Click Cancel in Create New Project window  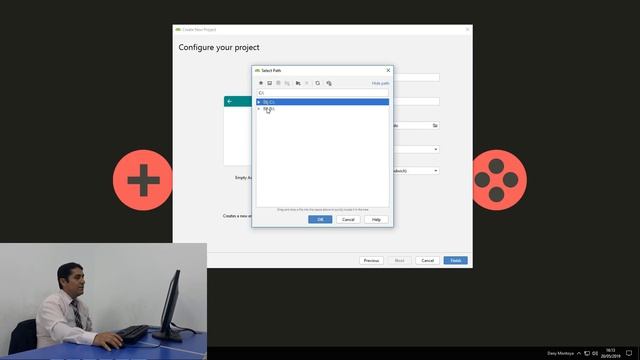(427, 260)
